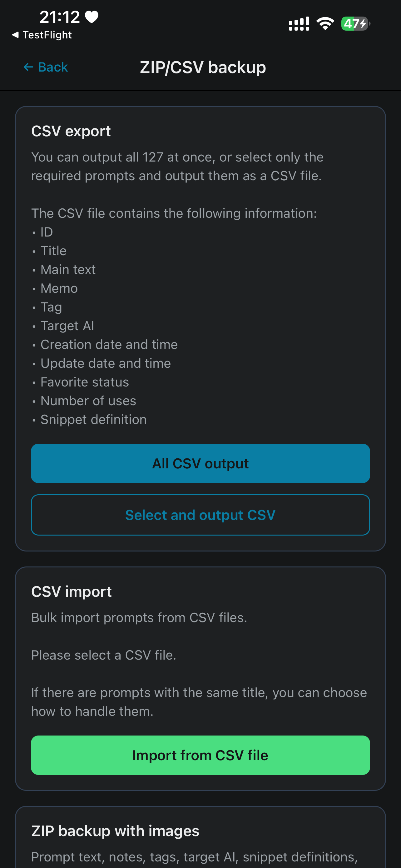Return to TestFlight via the back triangle
The height and width of the screenshot is (868, 401).
[x=15, y=35]
